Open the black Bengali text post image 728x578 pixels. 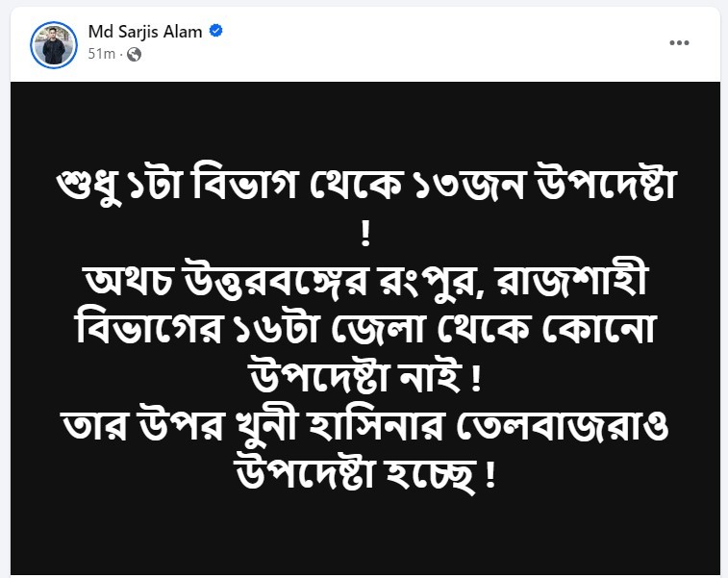[x=365, y=328]
